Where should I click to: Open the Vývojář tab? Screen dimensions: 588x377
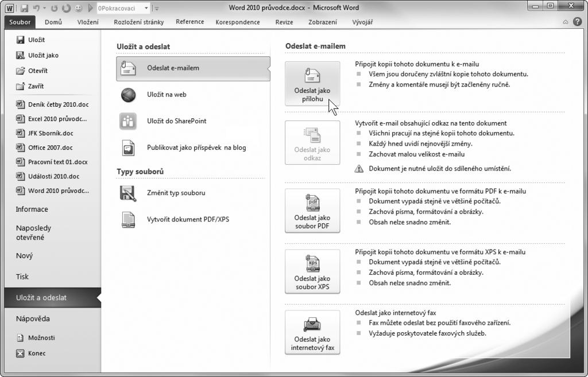pyautogui.click(x=362, y=22)
